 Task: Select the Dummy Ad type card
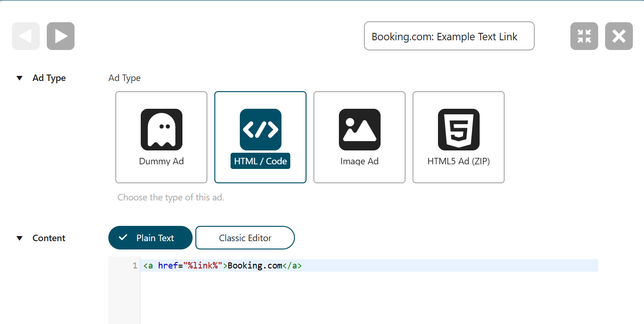[x=161, y=137]
